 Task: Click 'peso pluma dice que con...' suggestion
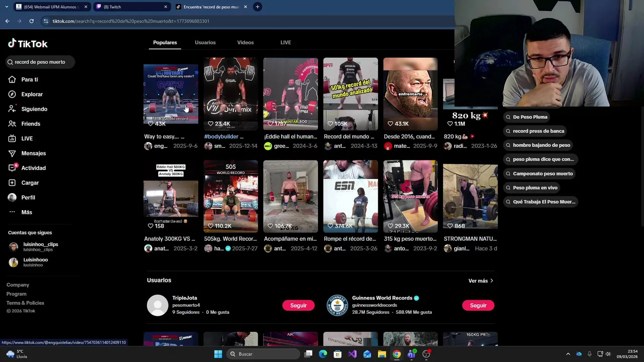click(x=540, y=159)
